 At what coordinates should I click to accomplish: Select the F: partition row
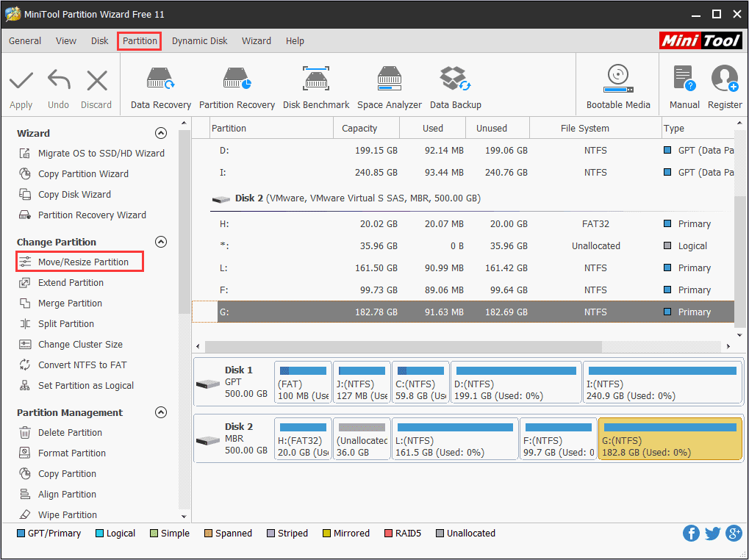[x=463, y=290]
